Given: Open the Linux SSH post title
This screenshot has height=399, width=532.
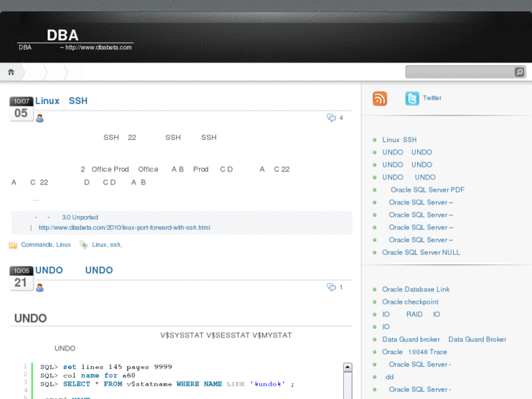Looking at the screenshot, I should tap(61, 101).
